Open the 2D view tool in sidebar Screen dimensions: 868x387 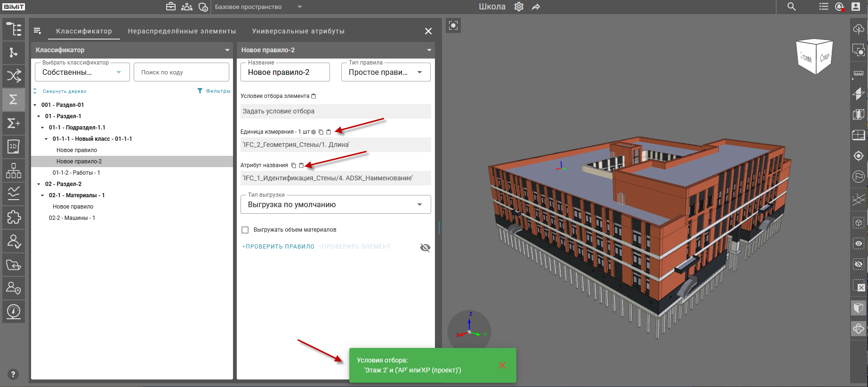(14, 146)
